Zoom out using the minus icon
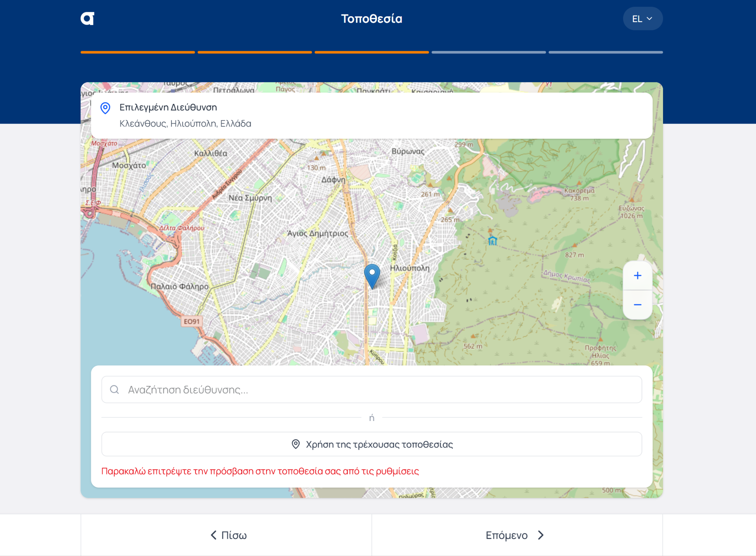Image resolution: width=756 pixels, height=556 pixels. [638, 304]
